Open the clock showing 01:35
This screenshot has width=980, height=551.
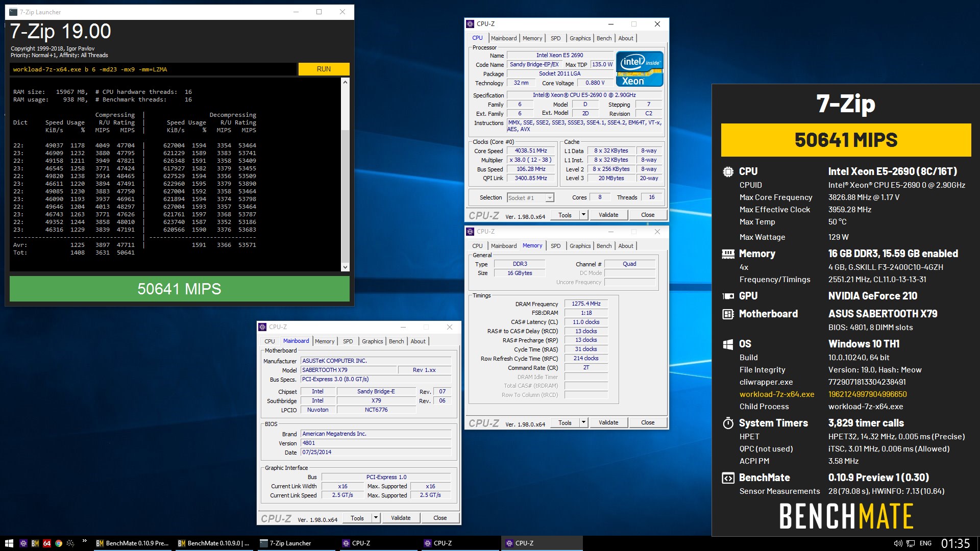pos(955,543)
